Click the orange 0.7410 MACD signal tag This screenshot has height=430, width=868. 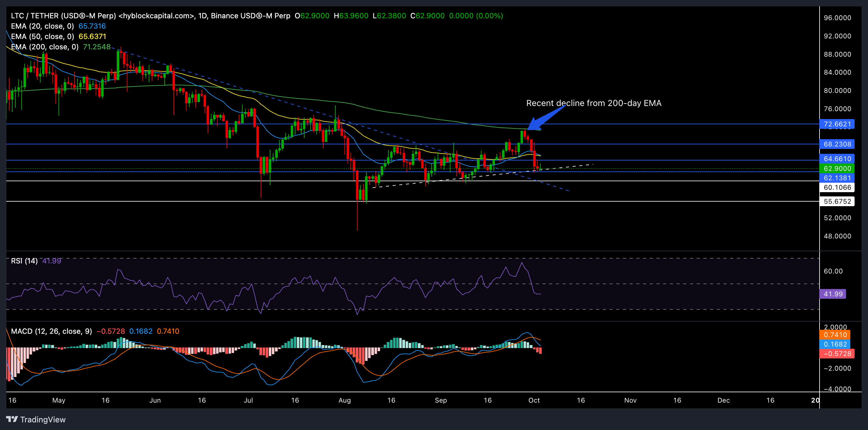click(835, 335)
